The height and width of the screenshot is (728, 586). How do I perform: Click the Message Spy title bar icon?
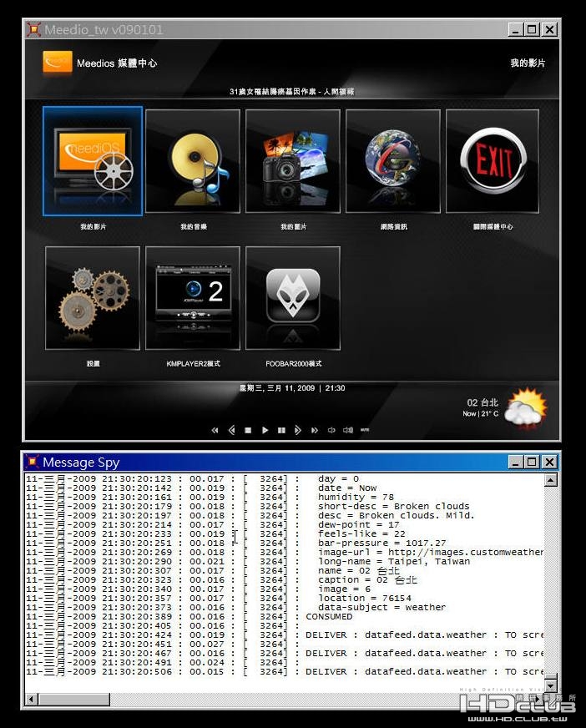(x=33, y=462)
